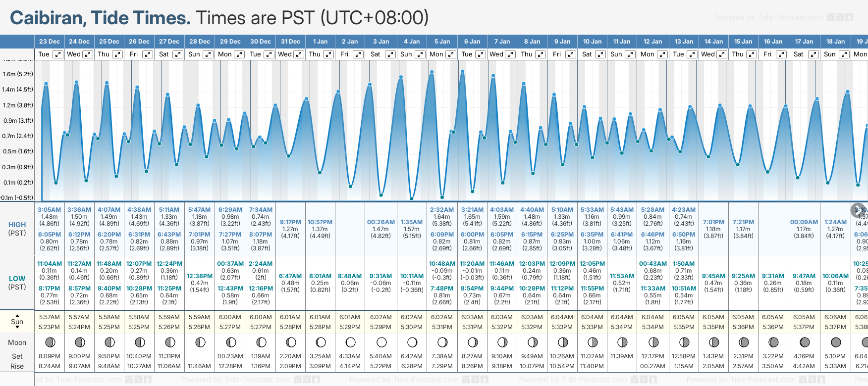
Task: Click expand icon next to Sat 3 Jan
Action: click(x=390, y=54)
